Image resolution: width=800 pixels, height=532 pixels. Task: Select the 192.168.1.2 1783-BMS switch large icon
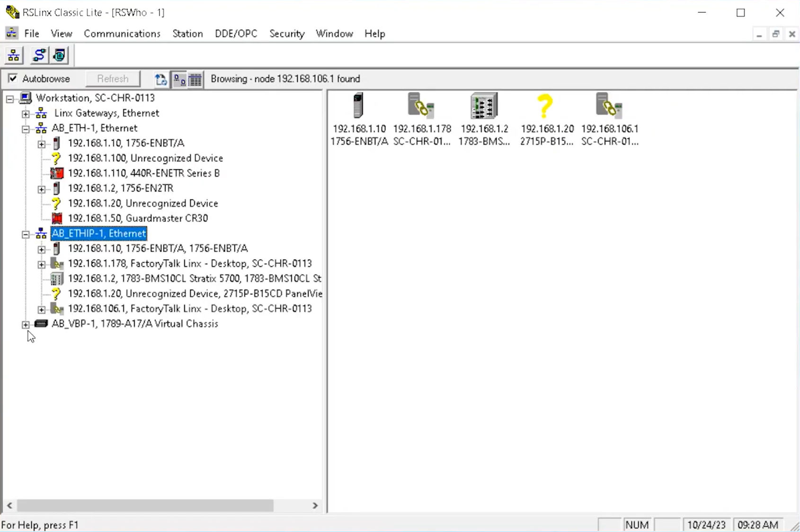[x=484, y=106]
